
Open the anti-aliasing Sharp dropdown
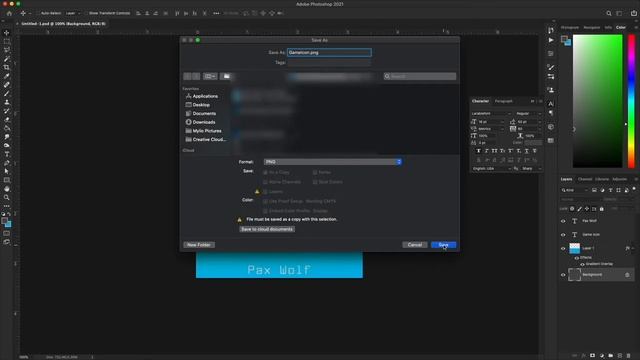pos(531,169)
